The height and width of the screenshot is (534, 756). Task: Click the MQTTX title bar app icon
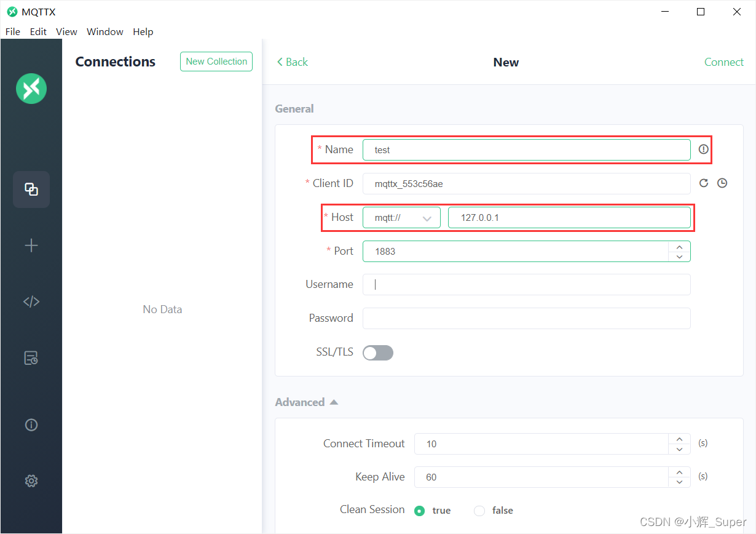tap(12, 12)
